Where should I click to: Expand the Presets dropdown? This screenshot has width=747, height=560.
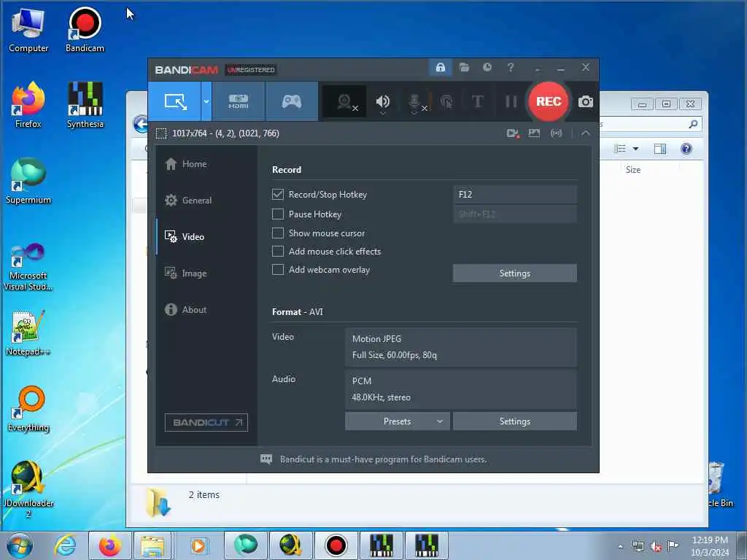[398, 421]
